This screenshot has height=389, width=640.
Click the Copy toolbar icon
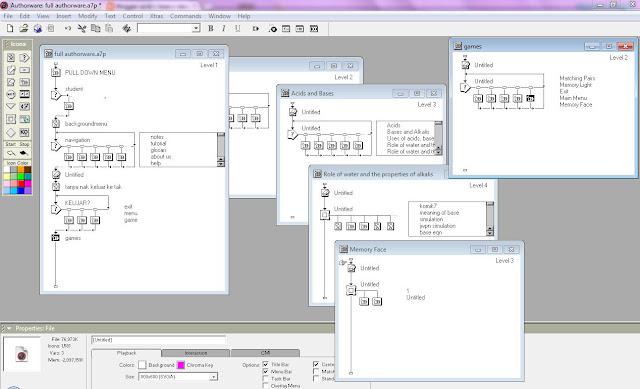coord(96,28)
